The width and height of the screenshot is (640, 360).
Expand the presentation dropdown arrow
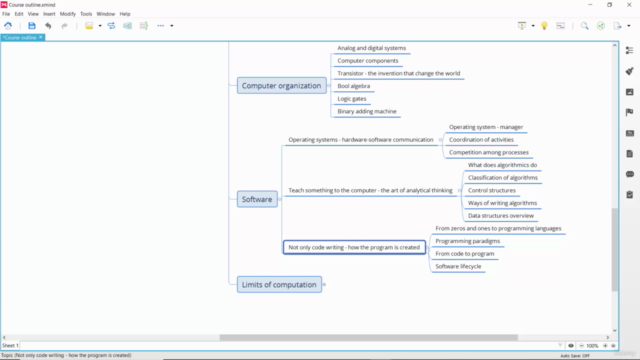tap(533, 26)
